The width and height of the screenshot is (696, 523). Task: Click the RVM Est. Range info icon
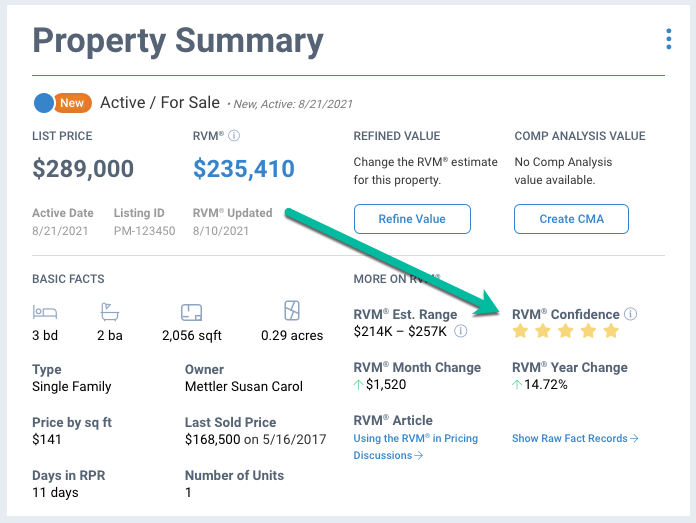tap(460, 331)
